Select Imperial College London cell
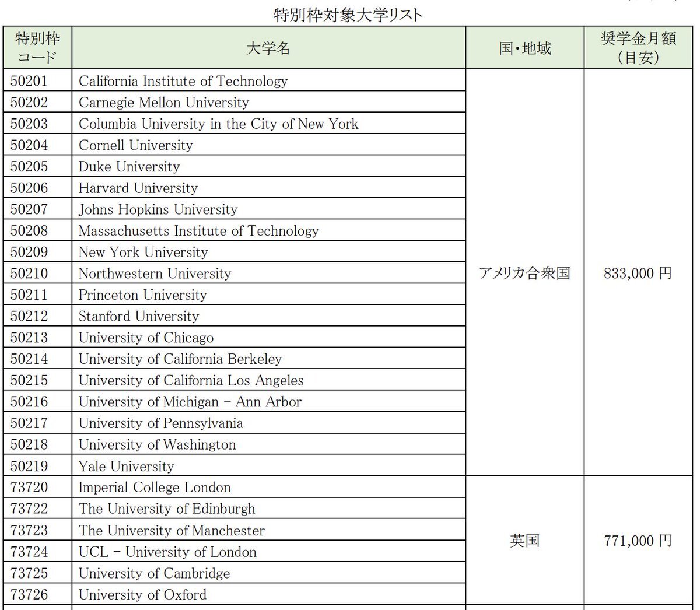The image size is (700, 610). tap(269, 487)
